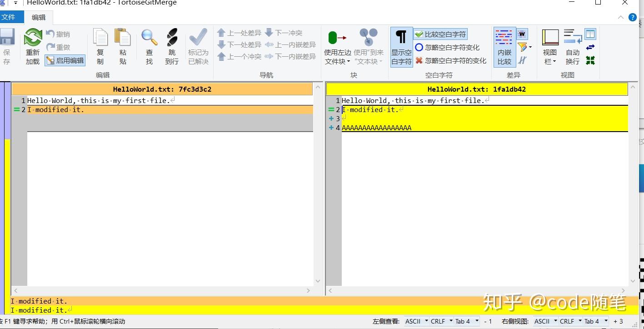
Task: Go to previous difference (上一处差异)
Action: (240, 33)
